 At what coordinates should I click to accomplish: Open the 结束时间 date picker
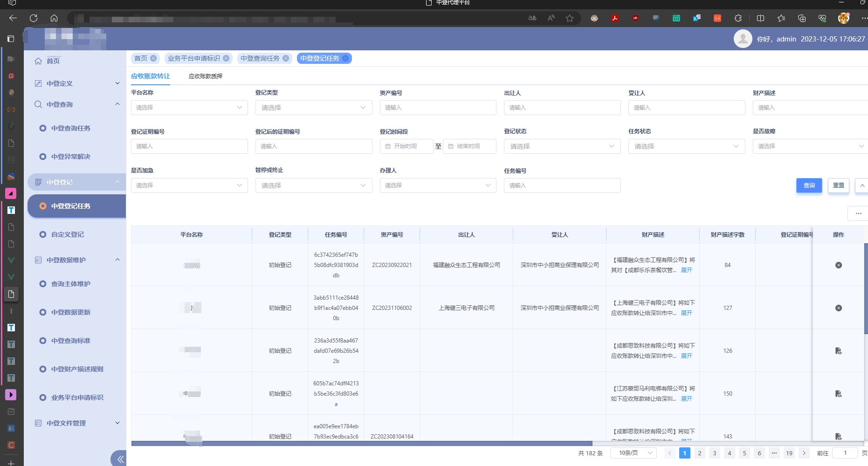469,146
